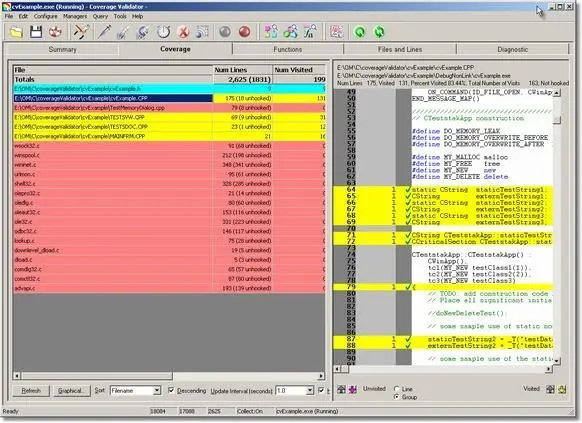Open the Tools menu
The width and height of the screenshot is (582, 423).
(x=120, y=16)
